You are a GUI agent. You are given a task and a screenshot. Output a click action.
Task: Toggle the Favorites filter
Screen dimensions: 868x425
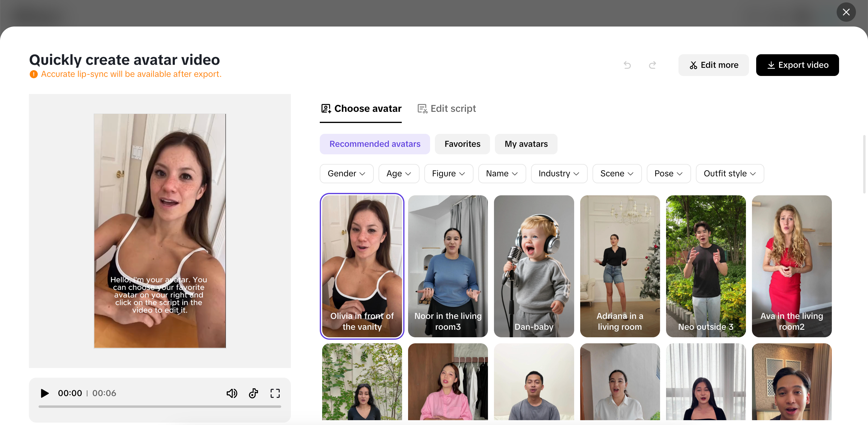point(462,144)
